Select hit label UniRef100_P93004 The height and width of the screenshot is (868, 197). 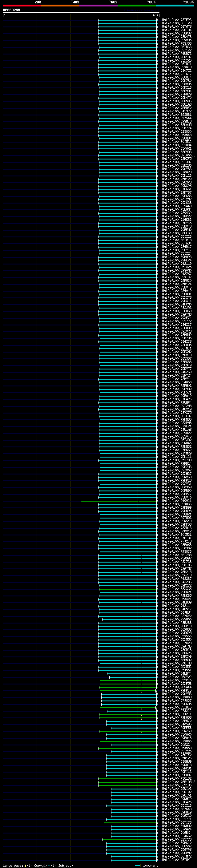177,145
